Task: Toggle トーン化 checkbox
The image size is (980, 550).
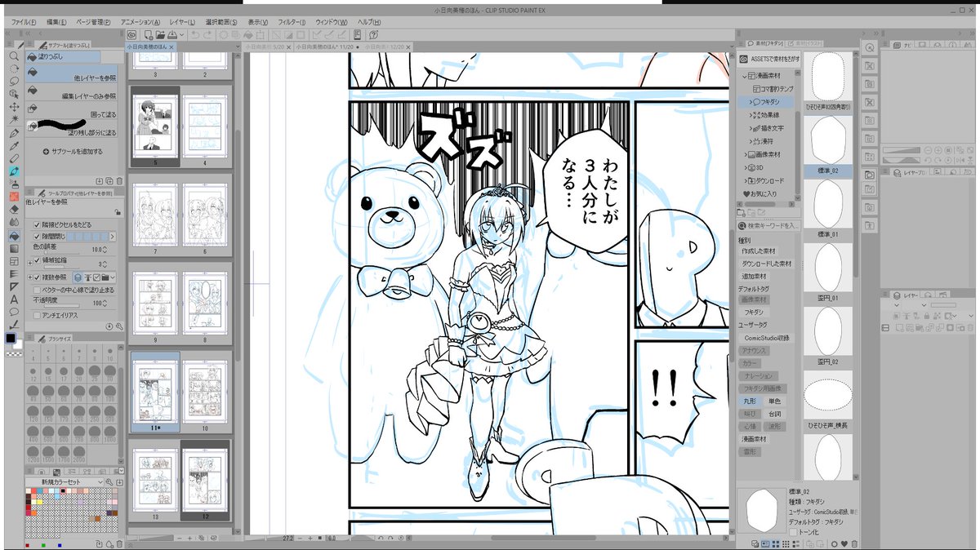Action: click(x=793, y=531)
